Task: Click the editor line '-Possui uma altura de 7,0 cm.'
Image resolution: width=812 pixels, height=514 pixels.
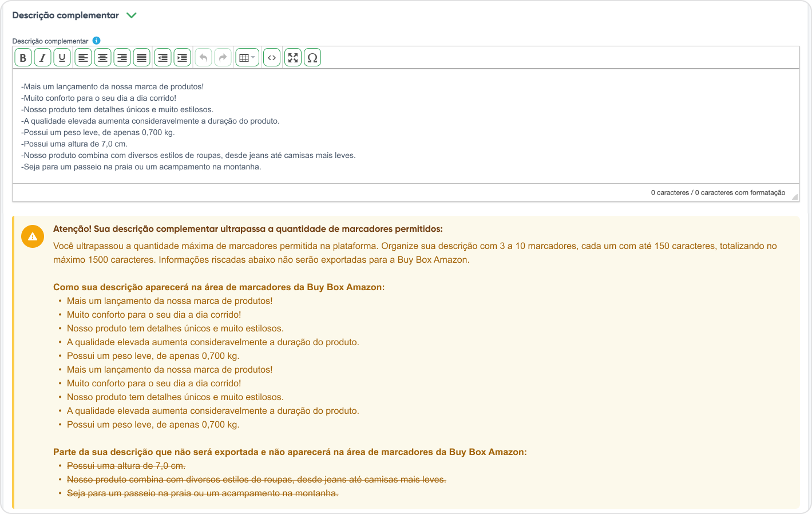Action: tap(74, 144)
